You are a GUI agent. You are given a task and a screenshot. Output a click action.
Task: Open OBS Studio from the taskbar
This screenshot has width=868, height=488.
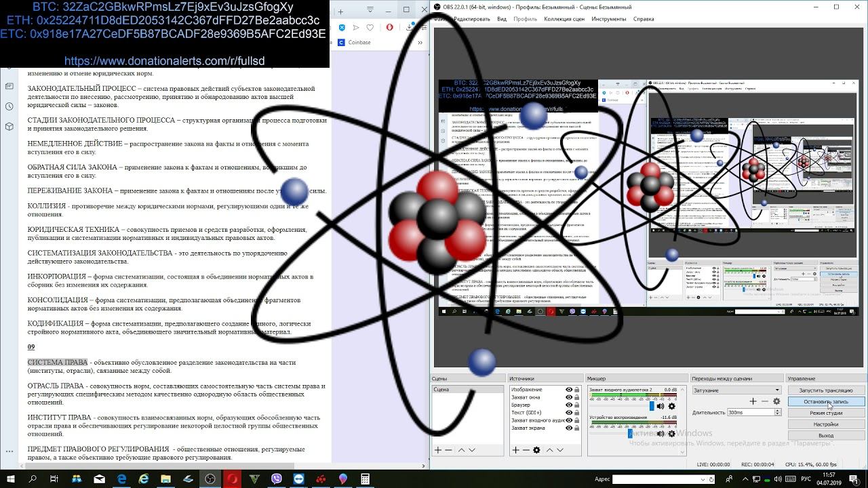point(210,479)
